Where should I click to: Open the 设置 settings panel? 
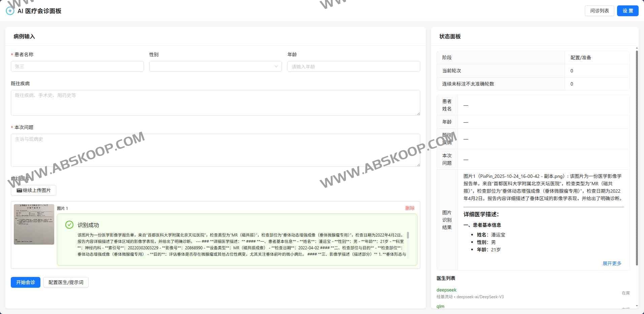[627, 10]
